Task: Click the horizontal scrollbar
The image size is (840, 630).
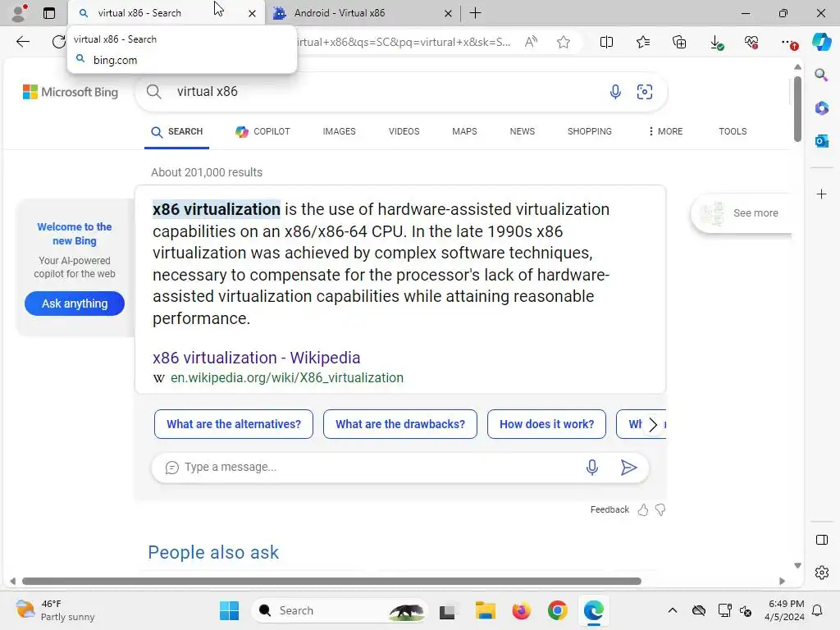Action: [x=331, y=582]
